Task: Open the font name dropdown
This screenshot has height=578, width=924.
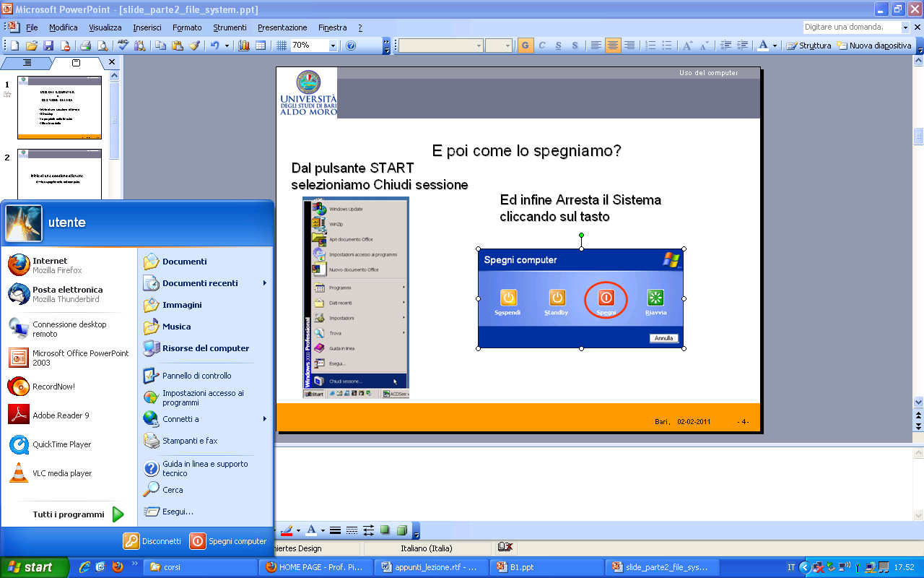Action: point(479,46)
